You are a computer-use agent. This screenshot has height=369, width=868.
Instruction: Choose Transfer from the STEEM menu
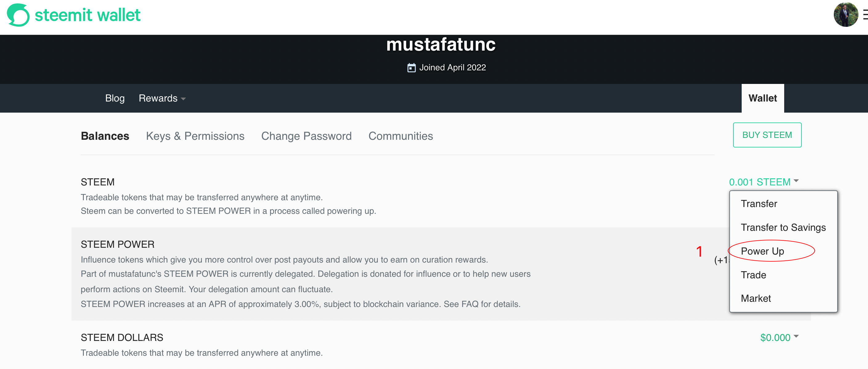(x=759, y=204)
